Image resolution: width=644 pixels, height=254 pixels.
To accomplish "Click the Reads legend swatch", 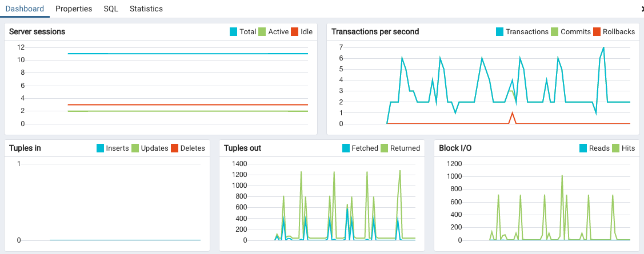I will tap(583, 148).
